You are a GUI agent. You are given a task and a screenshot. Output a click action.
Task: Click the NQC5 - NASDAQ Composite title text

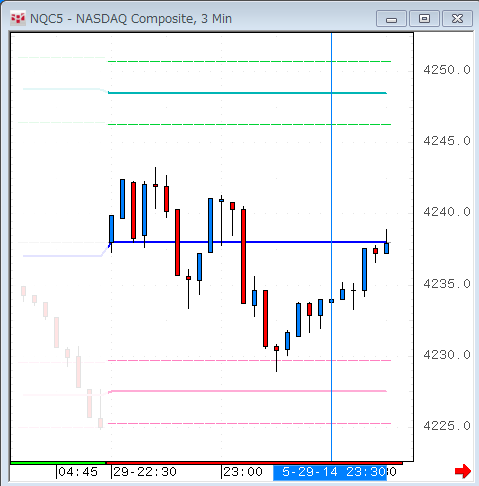point(131,19)
